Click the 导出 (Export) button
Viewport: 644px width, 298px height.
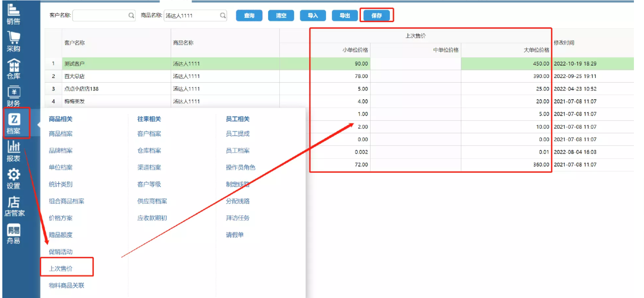click(x=345, y=16)
